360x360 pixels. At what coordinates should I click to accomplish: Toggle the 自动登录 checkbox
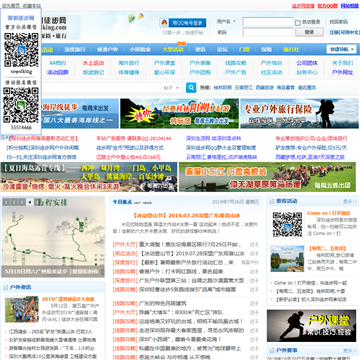click(x=298, y=23)
